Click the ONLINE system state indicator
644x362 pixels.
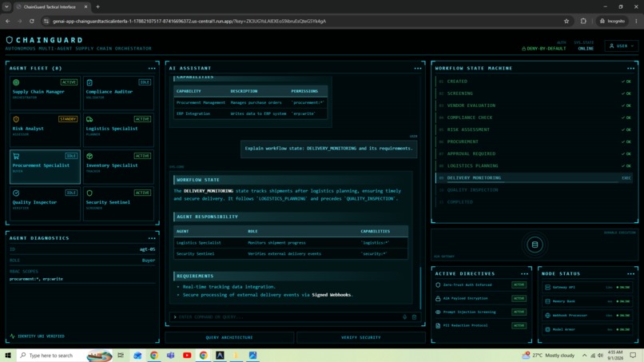click(586, 49)
